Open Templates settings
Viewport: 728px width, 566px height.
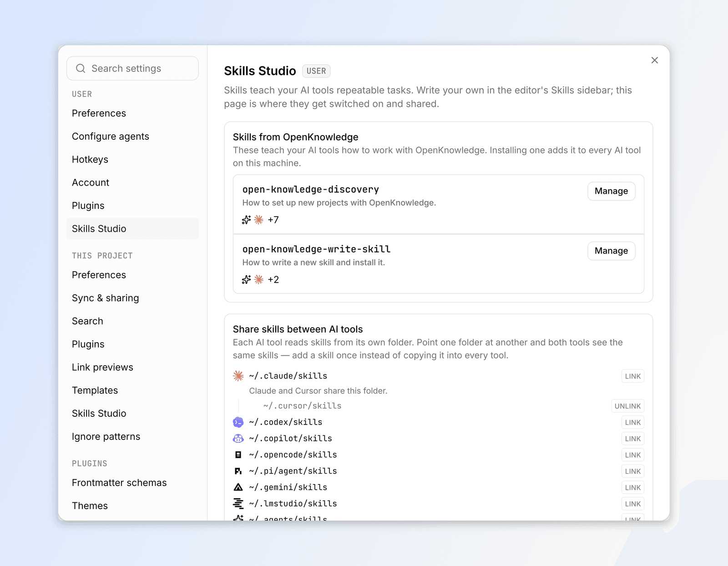click(x=132, y=390)
